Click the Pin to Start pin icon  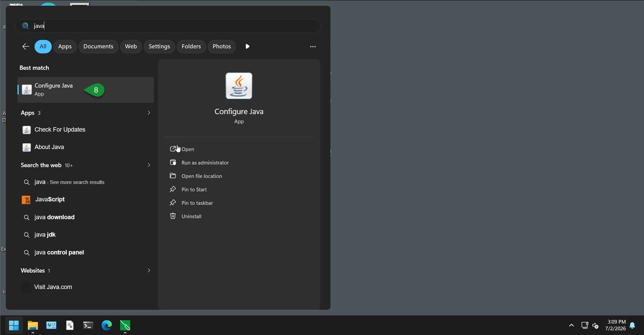click(x=173, y=189)
